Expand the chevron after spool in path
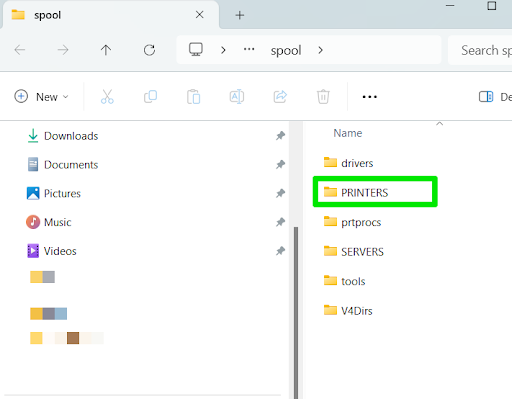 point(321,50)
